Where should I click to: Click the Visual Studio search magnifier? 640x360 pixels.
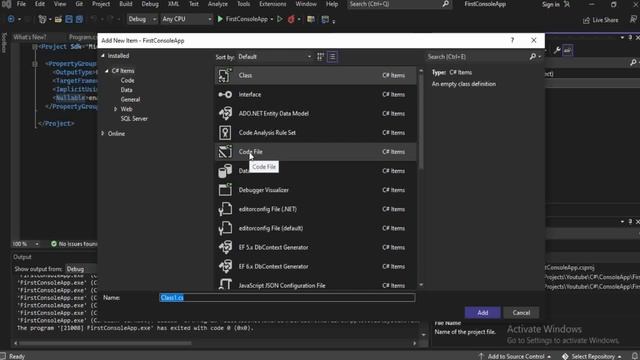[x=446, y=4]
